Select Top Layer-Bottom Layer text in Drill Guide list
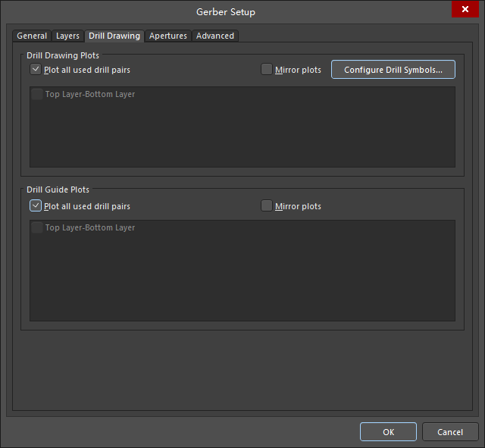 [90, 227]
